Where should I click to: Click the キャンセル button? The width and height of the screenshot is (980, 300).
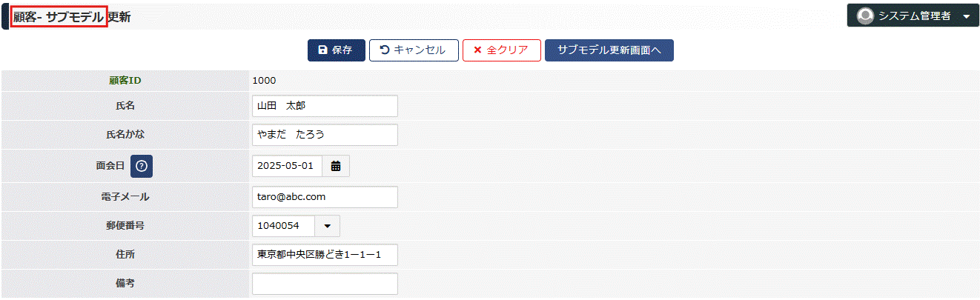pyautogui.click(x=414, y=50)
